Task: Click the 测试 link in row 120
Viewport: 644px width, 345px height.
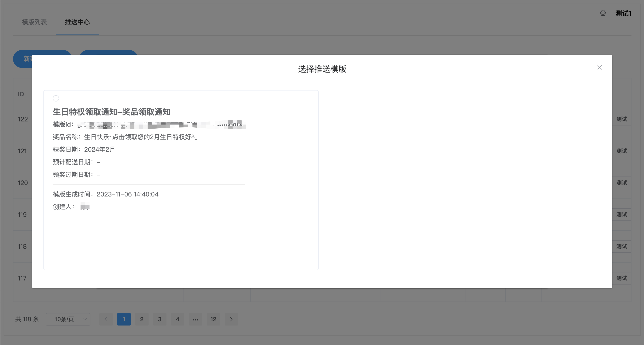Action: tap(622, 183)
